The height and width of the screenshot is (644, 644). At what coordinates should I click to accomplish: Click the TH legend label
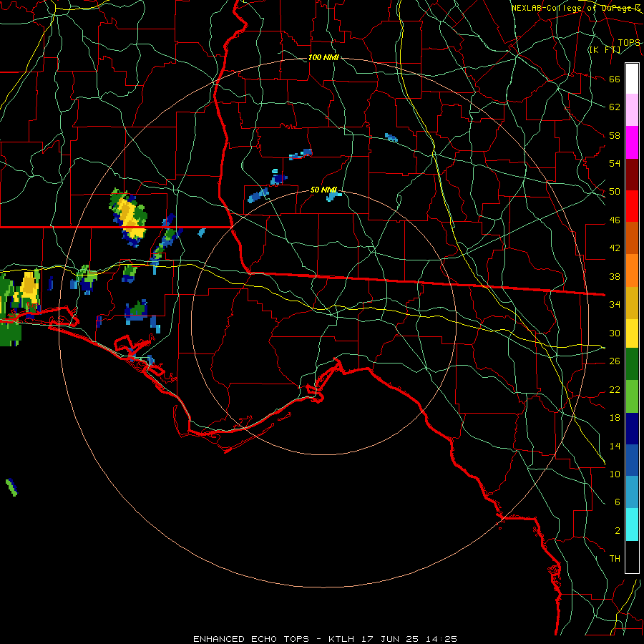(x=615, y=559)
